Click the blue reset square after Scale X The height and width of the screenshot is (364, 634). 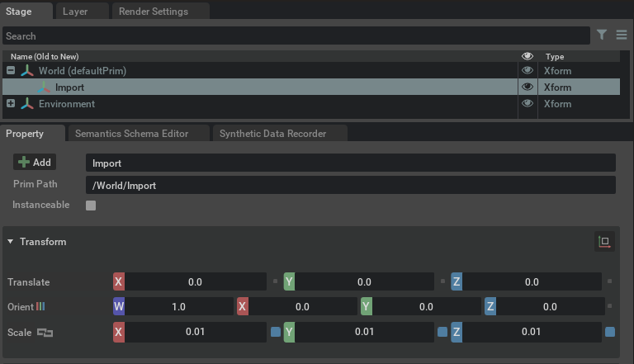tap(276, 333)
